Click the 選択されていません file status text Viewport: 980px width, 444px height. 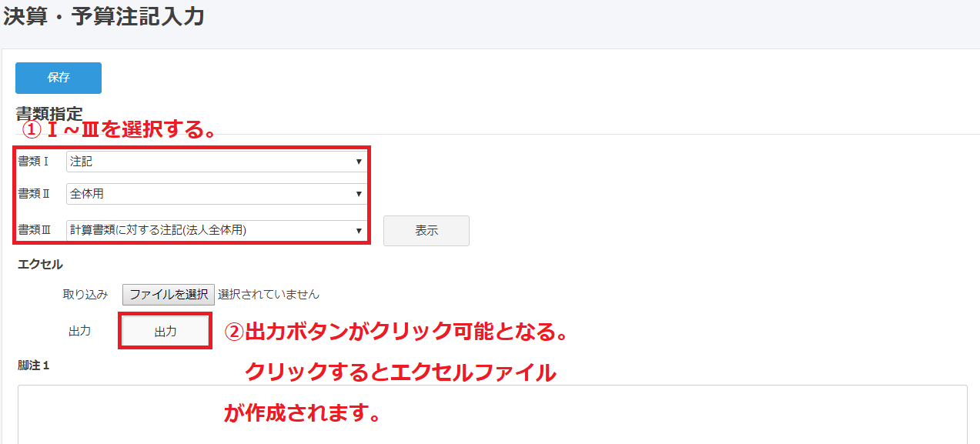tap(269, 294)
